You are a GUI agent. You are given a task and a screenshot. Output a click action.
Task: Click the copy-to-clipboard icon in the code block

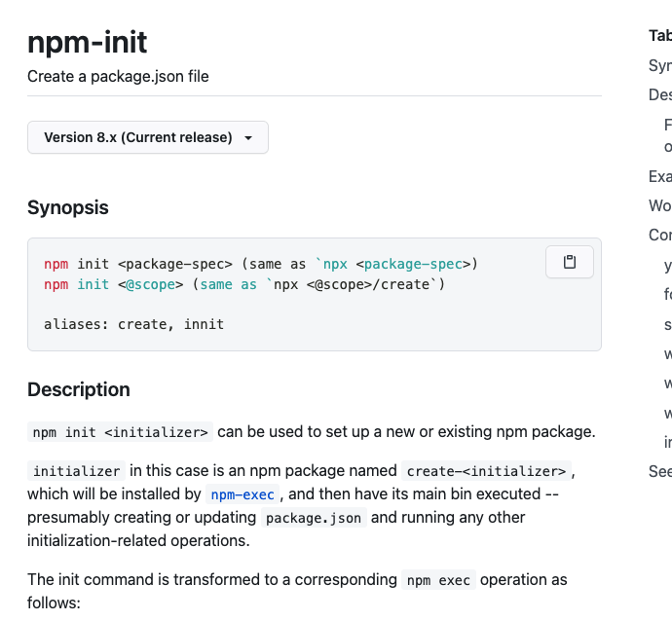click(570, 262)
